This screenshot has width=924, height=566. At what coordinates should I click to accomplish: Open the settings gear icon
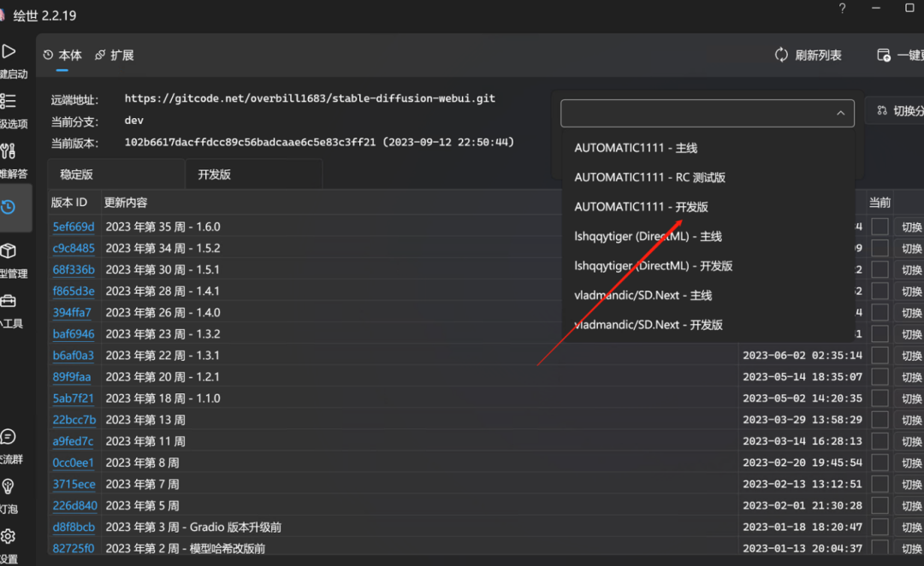9,537
